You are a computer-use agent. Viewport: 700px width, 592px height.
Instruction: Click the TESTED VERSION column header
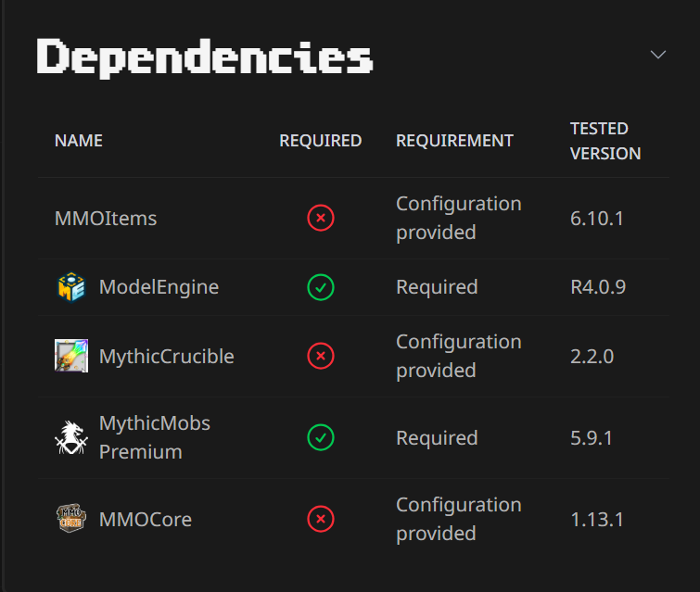(x=605, y=141)
